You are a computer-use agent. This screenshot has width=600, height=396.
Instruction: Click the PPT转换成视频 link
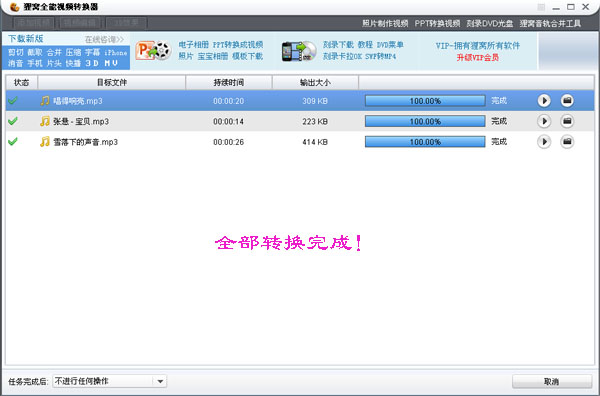click(238, 45)
